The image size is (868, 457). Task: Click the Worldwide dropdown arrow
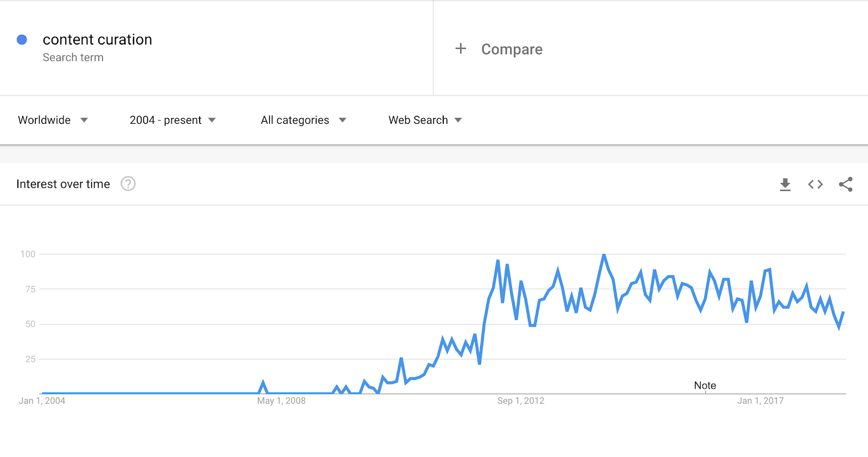click(x=84, y=120)
